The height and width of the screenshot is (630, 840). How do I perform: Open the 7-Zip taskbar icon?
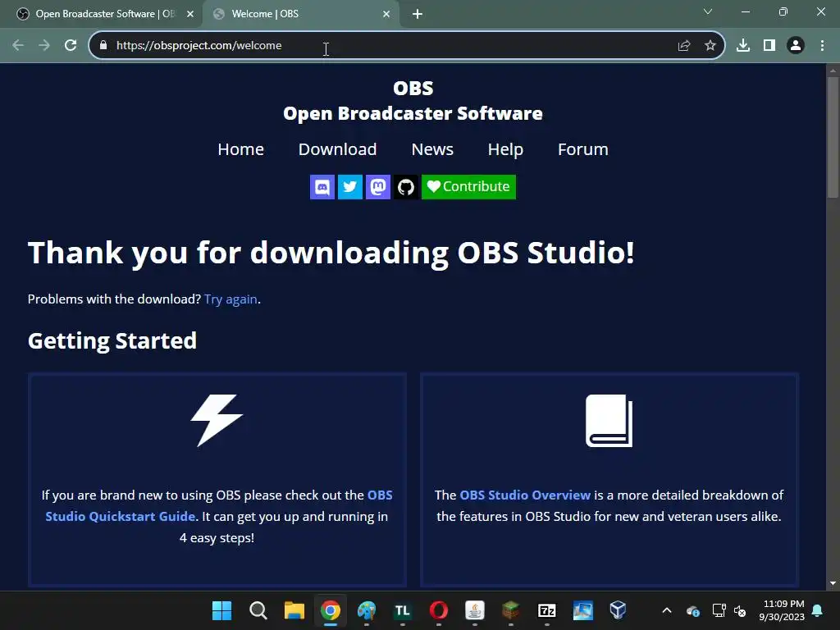(547, 610)
